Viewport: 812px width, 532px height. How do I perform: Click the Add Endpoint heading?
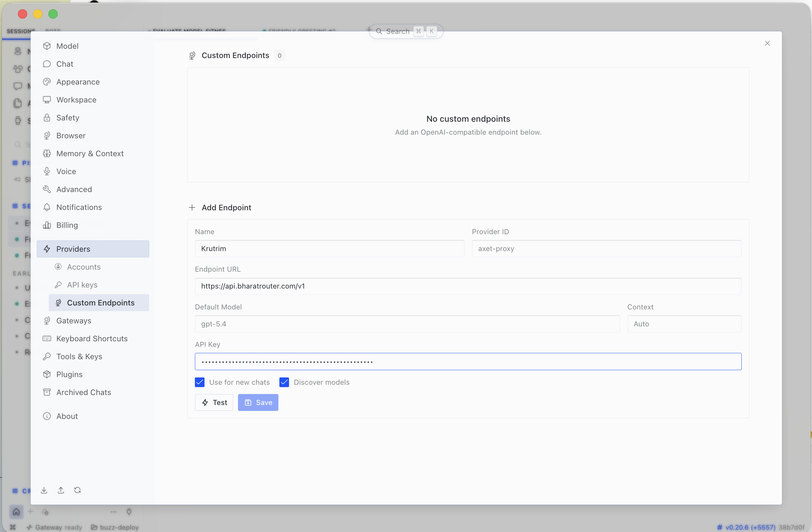tap(226, 208)
